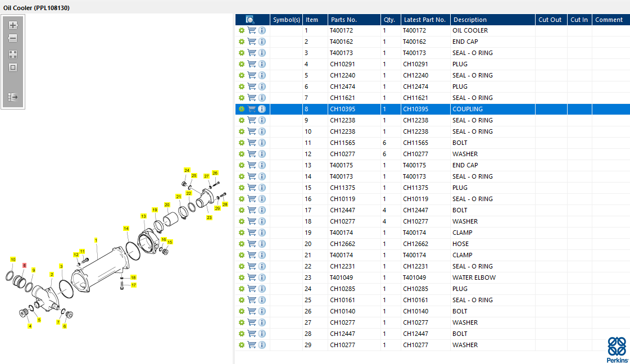Select the OIL COOLER description cell
630x364 pixels.
point(492,30)
